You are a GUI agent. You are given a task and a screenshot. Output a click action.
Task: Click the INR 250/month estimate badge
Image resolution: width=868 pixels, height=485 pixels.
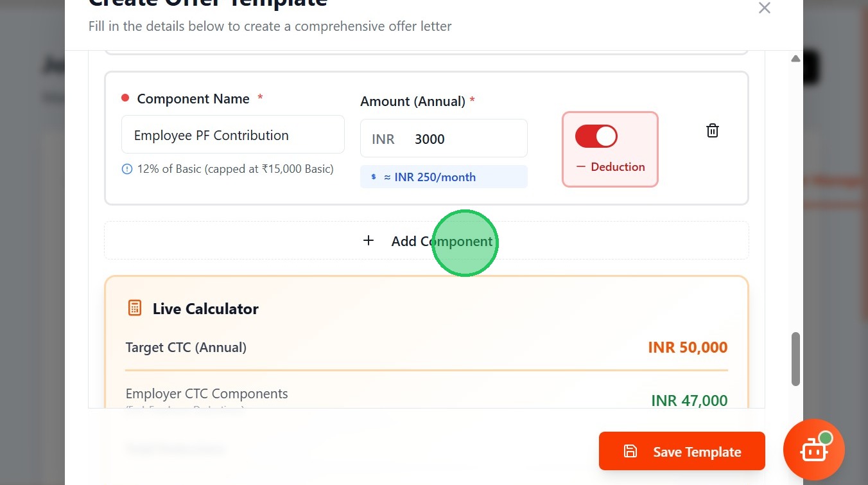(x=444, y=177)
